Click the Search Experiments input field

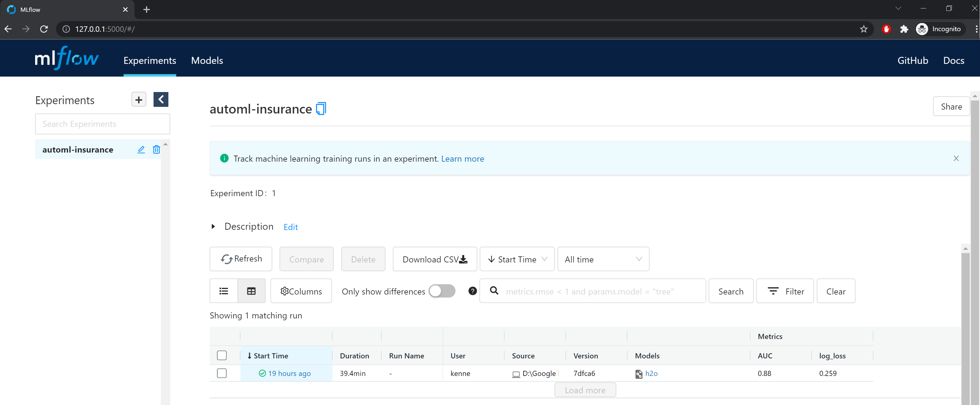coord(102,124)
